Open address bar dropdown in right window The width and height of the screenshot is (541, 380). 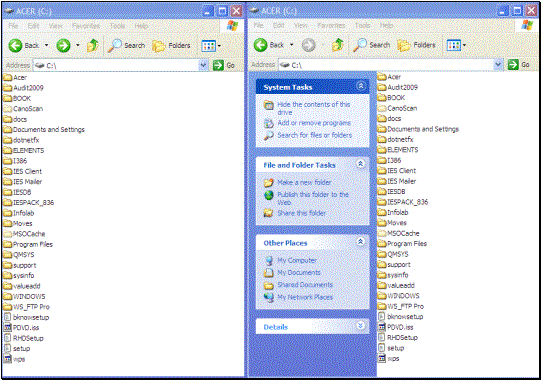(x=498, y=64)
